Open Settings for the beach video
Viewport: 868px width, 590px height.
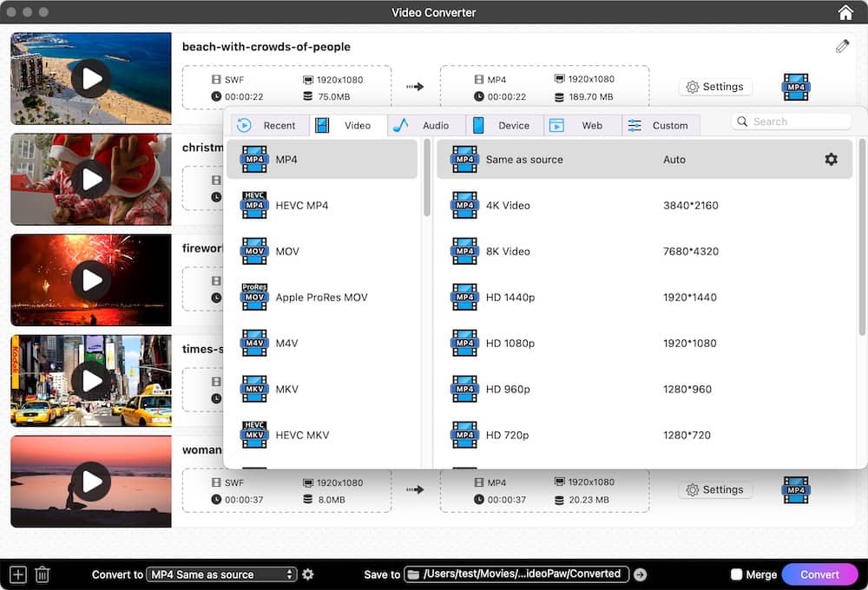click(715, 87)
